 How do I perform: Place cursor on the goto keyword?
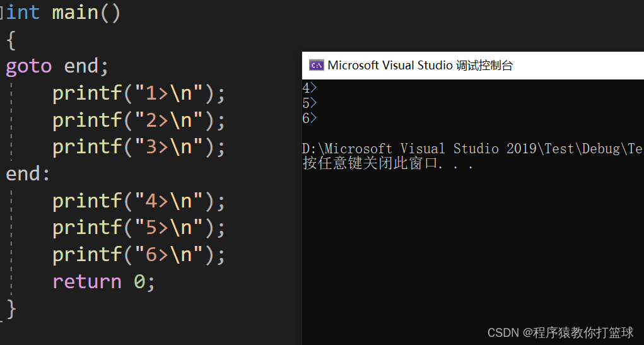click(x=28, y=66)
